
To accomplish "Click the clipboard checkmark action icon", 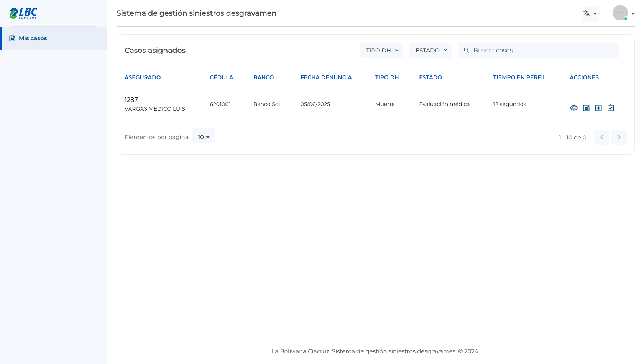I will pyautogui.click(x=611, y=108).
